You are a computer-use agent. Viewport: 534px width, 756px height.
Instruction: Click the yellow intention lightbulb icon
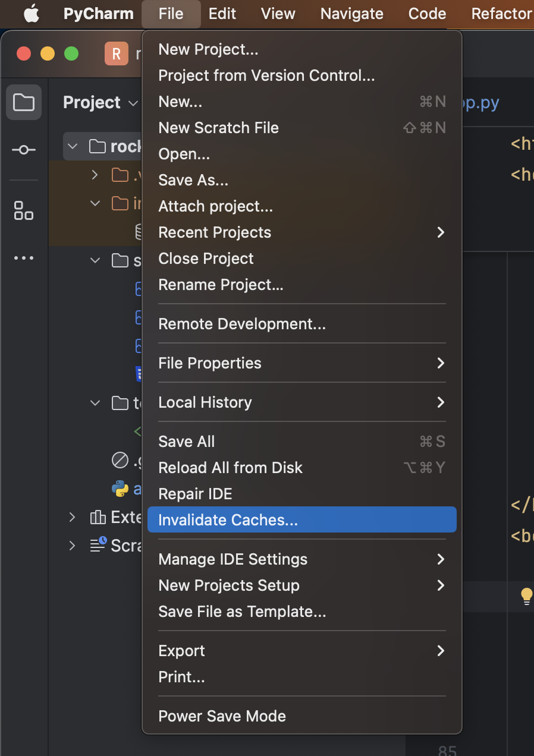pos(526,596)
